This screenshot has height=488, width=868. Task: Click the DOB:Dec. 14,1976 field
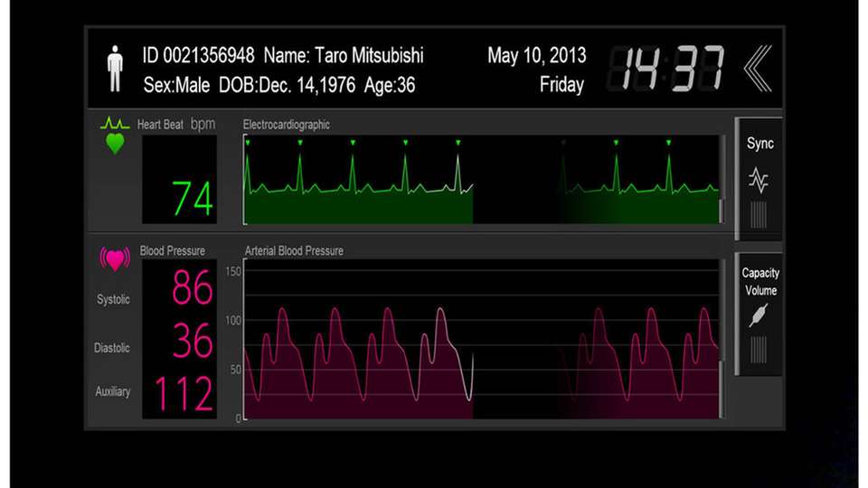[x=287, y=85]
